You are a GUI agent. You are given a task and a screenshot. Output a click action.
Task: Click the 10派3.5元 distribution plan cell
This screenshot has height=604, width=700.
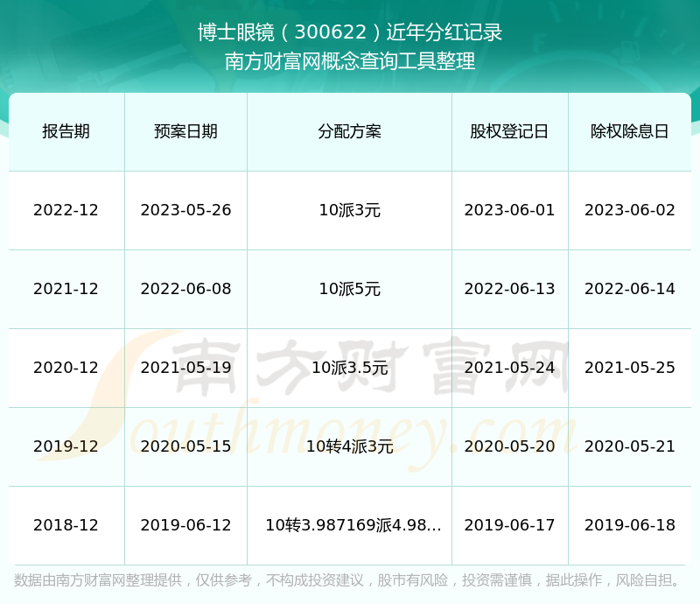coord(349,368)
